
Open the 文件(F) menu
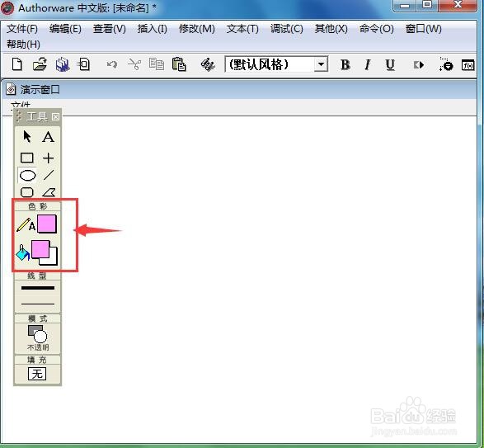tap(22, 29)
